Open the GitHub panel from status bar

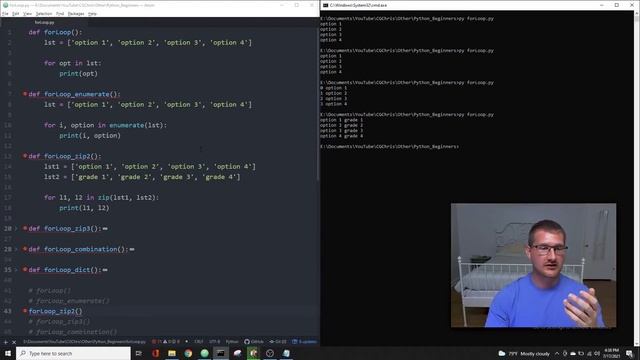(x=254, y=342)
